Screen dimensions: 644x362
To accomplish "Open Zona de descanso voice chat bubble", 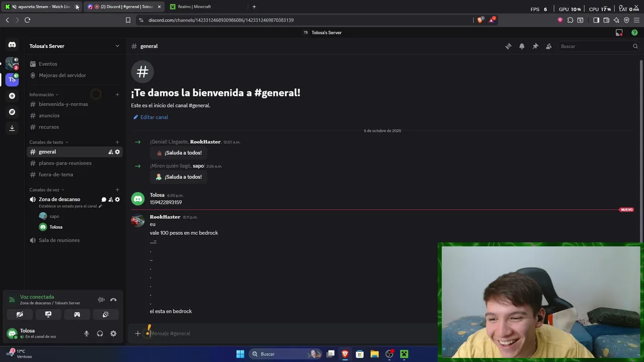I will click(x=104, y=200).
